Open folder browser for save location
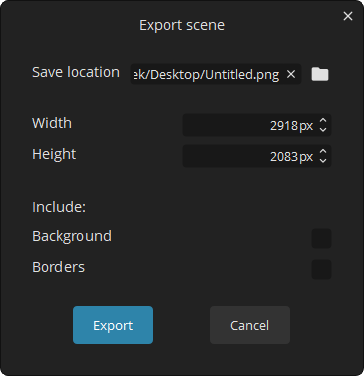The image size is (364, 376). click(320, 74)
